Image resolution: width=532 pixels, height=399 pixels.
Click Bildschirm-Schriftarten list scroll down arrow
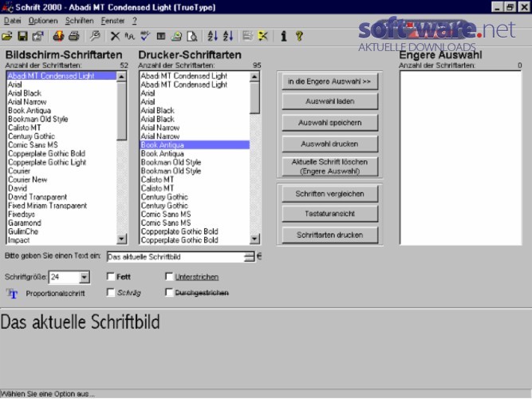pos(121,239)
